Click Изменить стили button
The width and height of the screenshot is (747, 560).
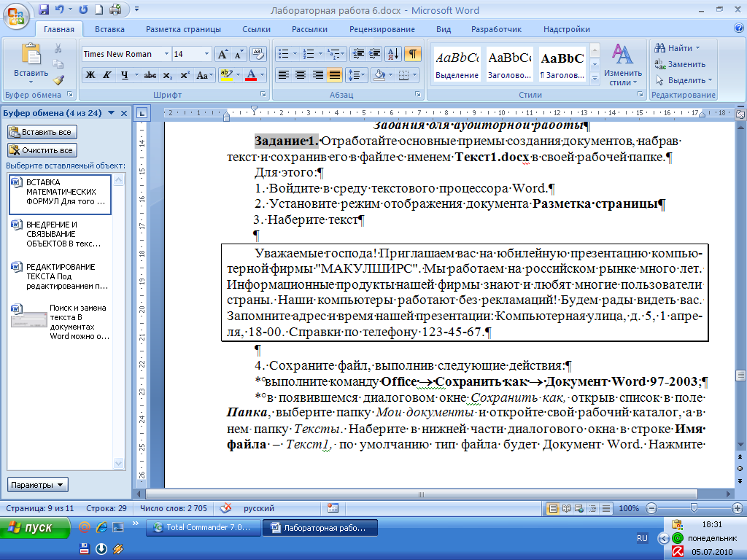coord(623,65)
